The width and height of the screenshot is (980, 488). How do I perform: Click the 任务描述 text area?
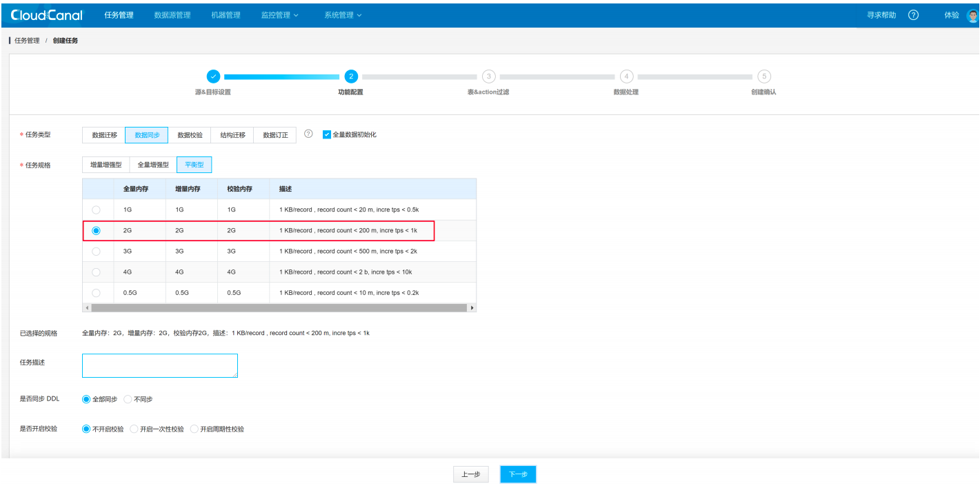click(160, 365)
